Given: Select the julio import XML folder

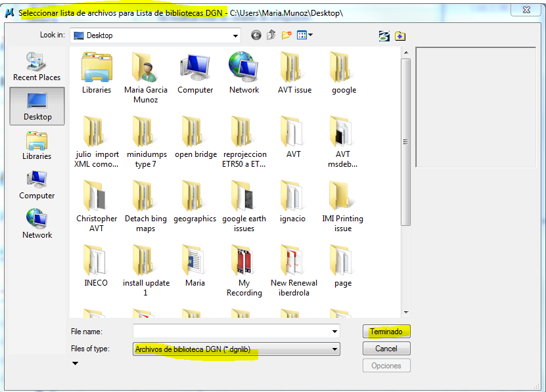Looking at the screenshot, I should pyautogui.click(x=97, y=142).
